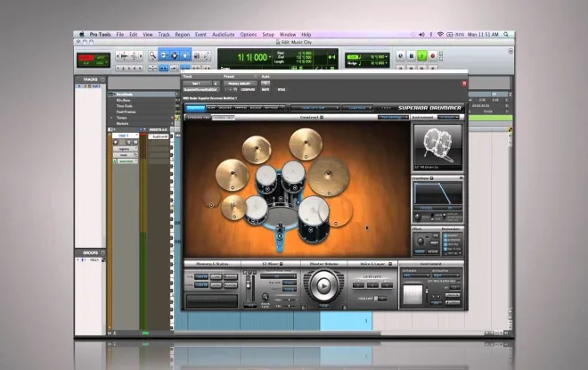Open the EZ Mixer menu arrow
Screen dimensions: 588x370
282,264
